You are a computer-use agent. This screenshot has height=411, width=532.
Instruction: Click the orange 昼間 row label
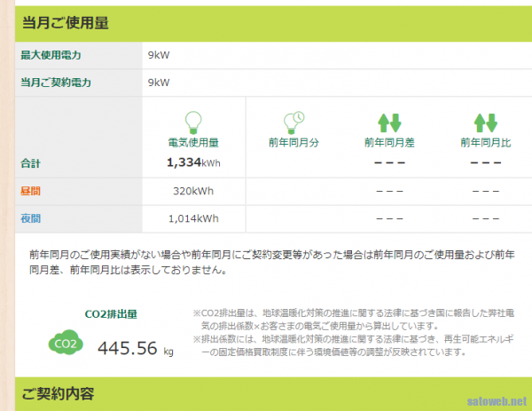point(31,191)
